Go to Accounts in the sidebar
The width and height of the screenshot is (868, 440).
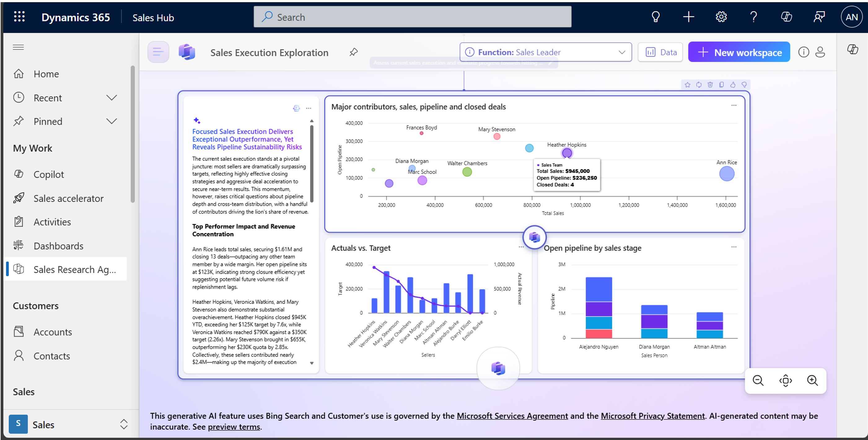[53, 332]
